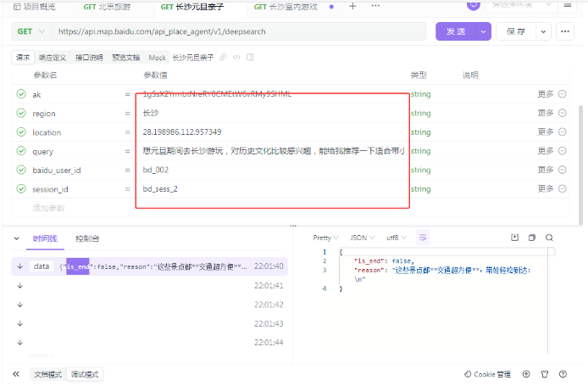This screenshot has width=588, height=386.
Task: Select the 请求 tab
Action: tap(23, 58)
